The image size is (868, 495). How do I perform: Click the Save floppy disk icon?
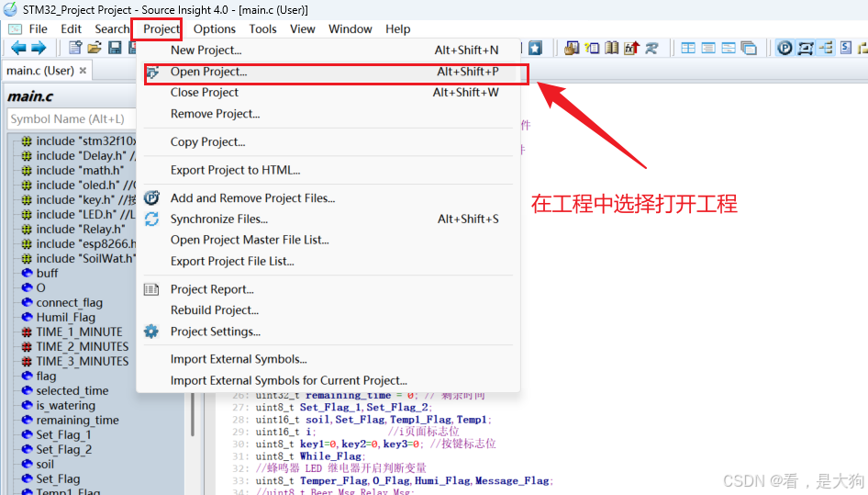(x=115, y=49)
